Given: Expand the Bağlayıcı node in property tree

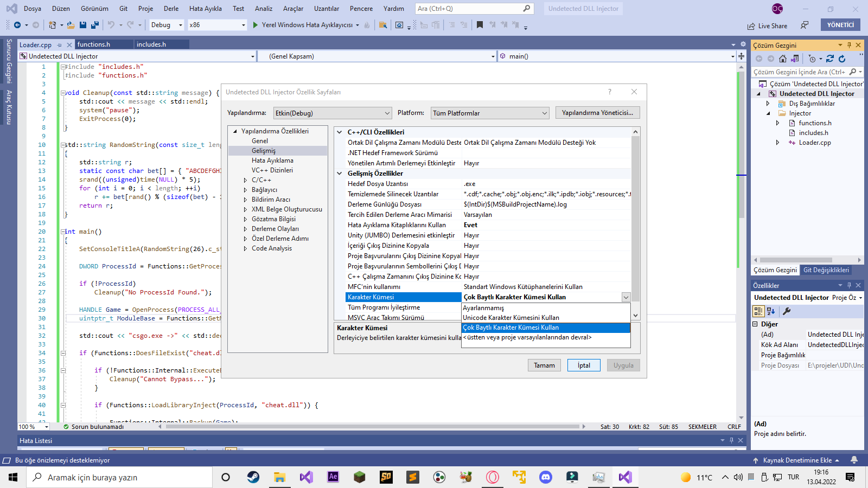Looking at the screenshot, I should click(245, 190).
